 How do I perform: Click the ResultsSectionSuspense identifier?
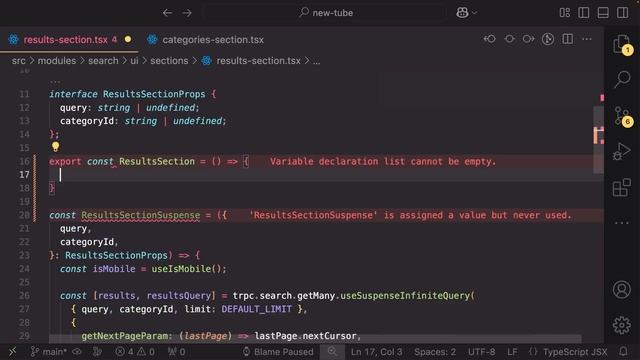tap(140, 215)
